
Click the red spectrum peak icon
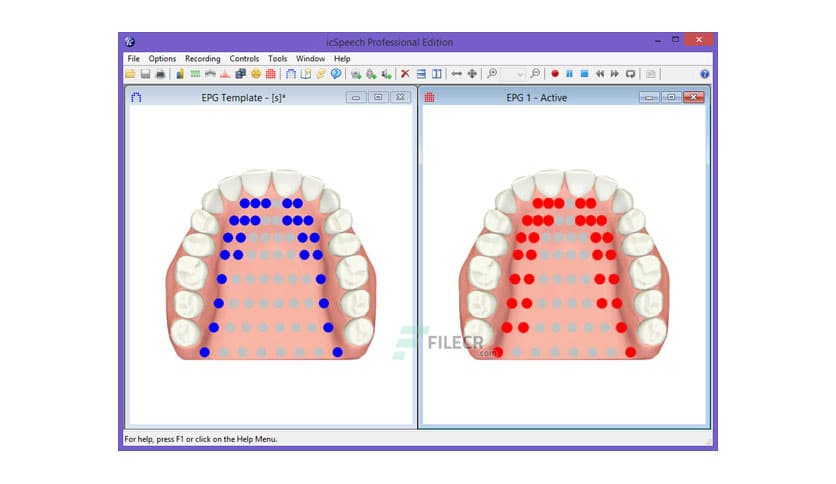pos(225,74)
